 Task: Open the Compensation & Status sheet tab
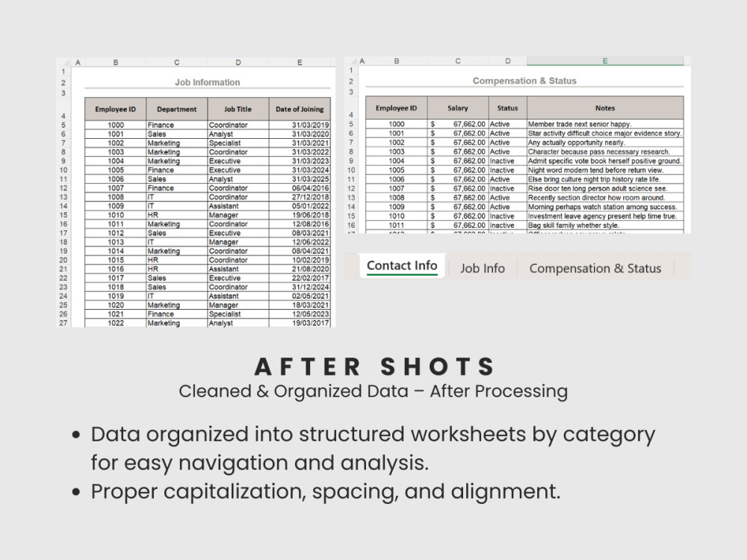coord(595,268)
